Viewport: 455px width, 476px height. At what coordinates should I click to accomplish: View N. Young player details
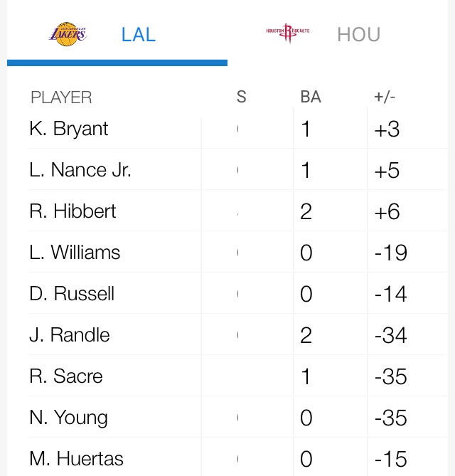click(68, 418)
